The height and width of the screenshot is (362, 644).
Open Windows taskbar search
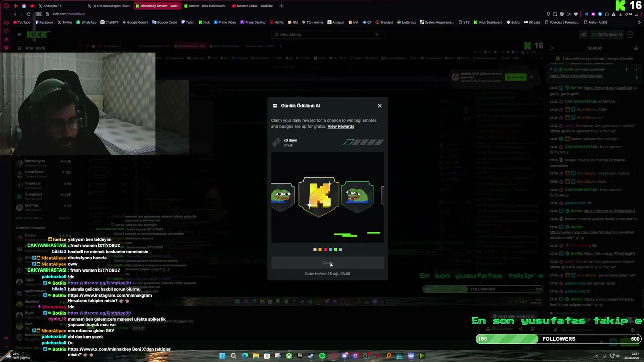coord(233,356)
